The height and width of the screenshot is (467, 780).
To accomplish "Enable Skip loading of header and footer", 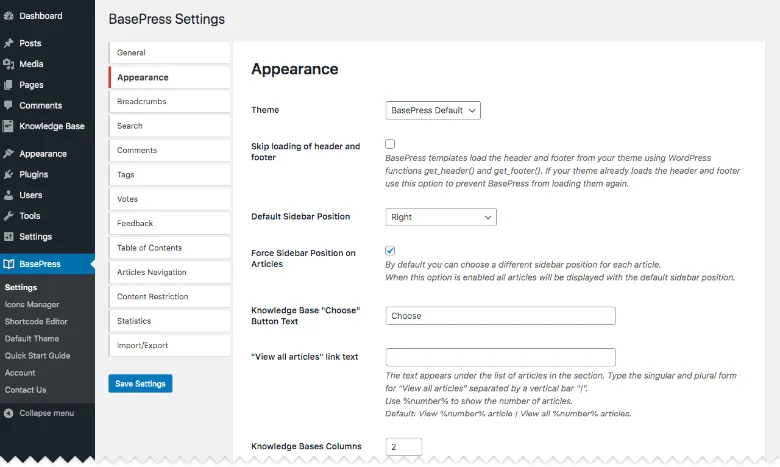I will tap(390, 144).
